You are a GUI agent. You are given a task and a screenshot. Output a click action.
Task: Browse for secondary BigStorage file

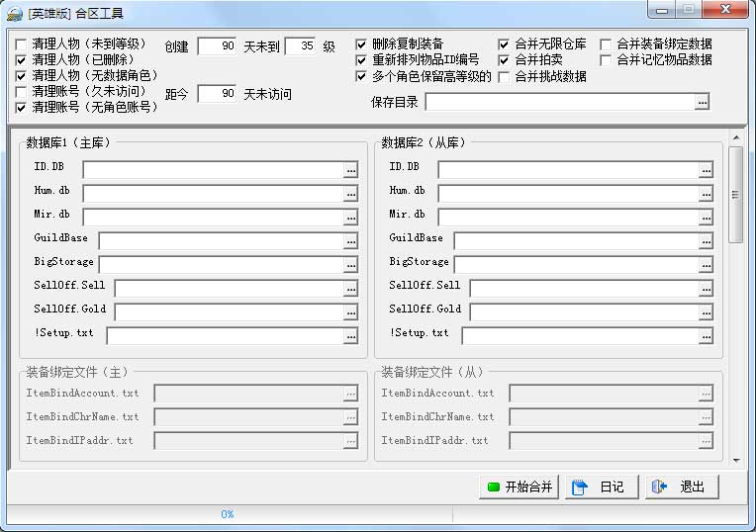click(706, 265)
